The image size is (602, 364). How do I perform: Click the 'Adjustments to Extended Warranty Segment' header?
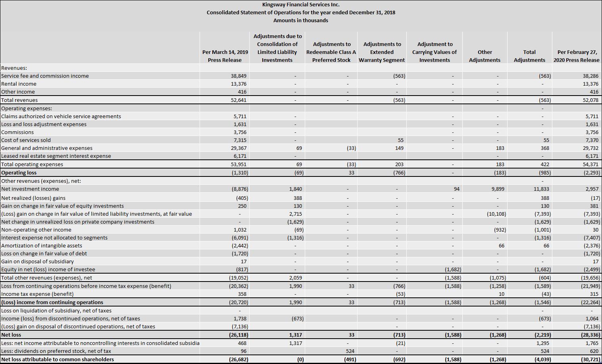pyautogui.click(x=382, y=52)
